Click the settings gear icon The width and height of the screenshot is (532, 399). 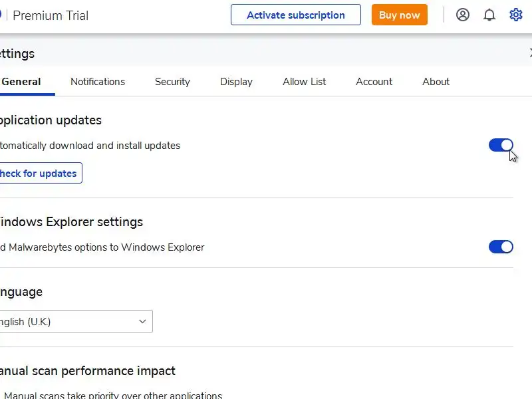click(516, 15)
